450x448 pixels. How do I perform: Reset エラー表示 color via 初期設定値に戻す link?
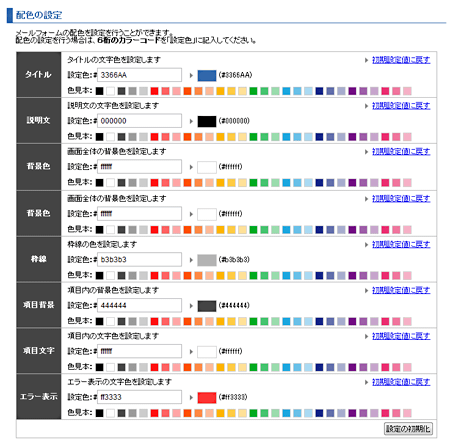tap(401, 382)
